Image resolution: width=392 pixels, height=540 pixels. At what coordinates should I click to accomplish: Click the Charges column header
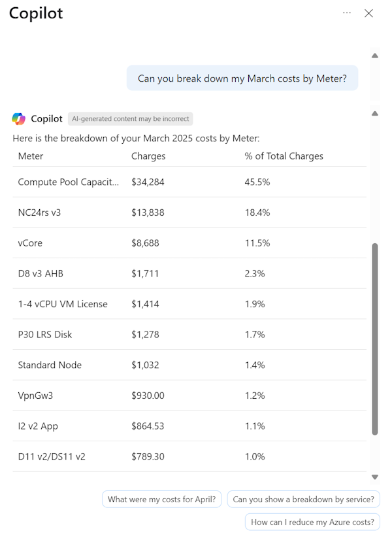click(148, 156)
